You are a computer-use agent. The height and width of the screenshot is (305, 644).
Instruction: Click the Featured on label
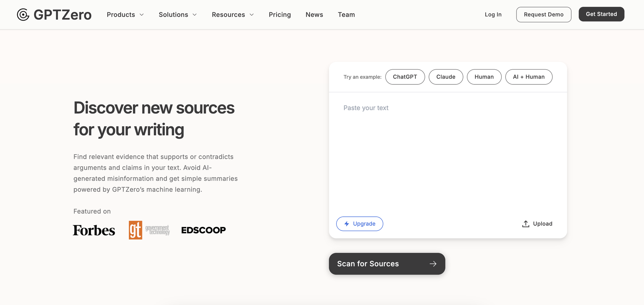[92, 211]
